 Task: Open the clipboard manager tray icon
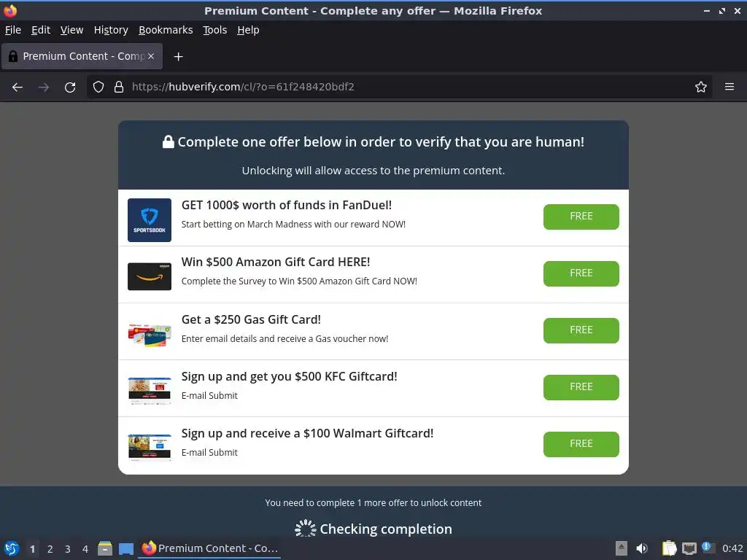click(x=670, y=548)
